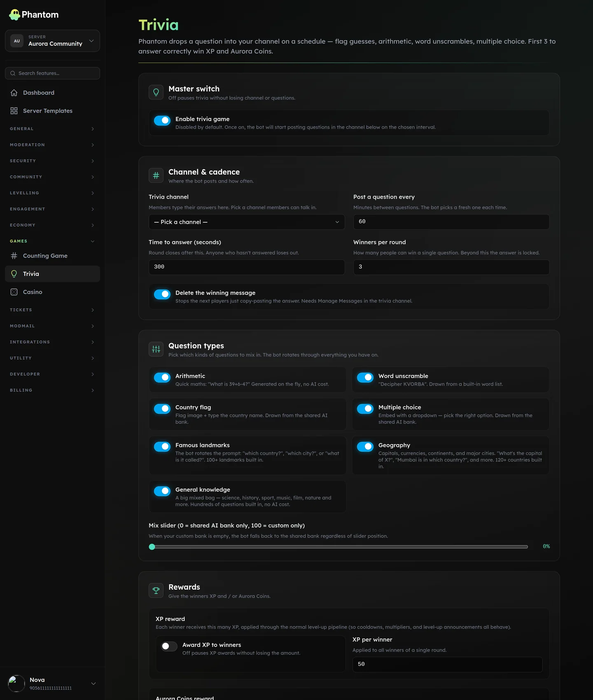Click Nova's user avatar
Image resolution: width=593 pixels, height=700 pixels.
pyautogui.click(x=16, y=684)
